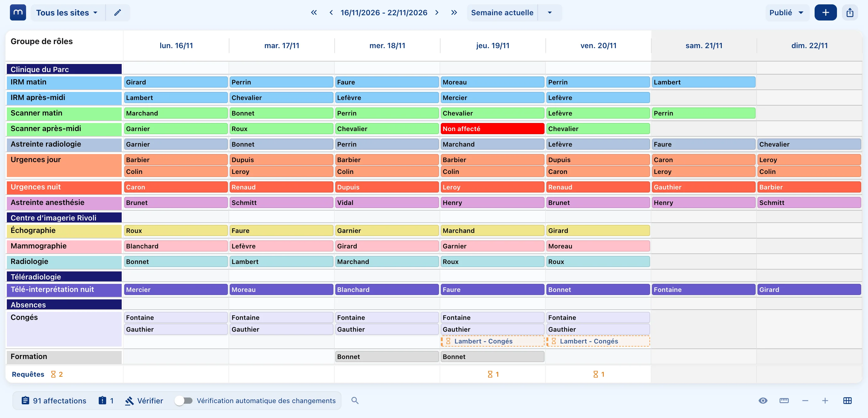868x418 pixels.
Task: Click the Clinique du Parc group header
Action: pyautogui.click(x=64, y=69)
